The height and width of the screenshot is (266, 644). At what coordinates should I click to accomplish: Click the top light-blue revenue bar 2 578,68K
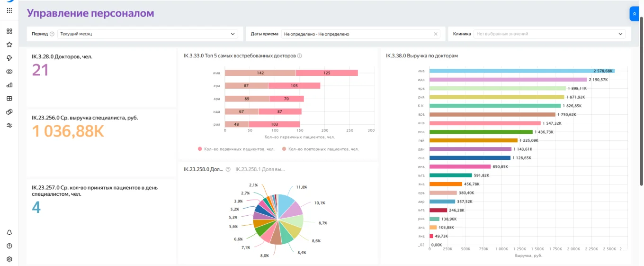(522, 71)
